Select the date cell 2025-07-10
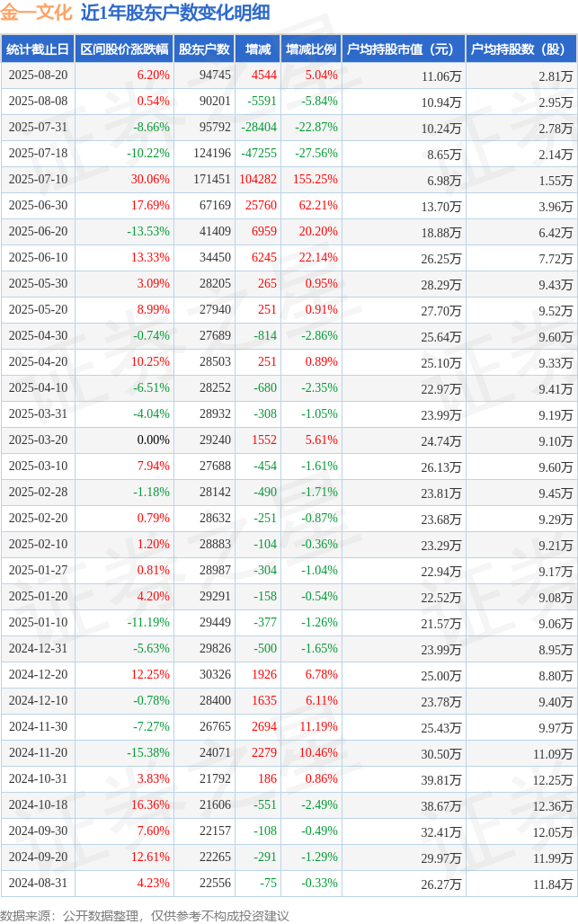The height and width of the screenshot is (924, 578). 39,179
